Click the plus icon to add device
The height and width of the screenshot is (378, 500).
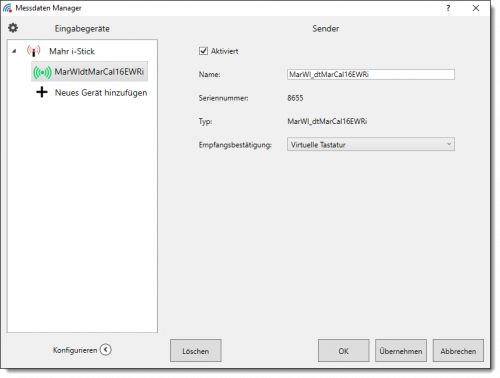click(x=42, y=92)
